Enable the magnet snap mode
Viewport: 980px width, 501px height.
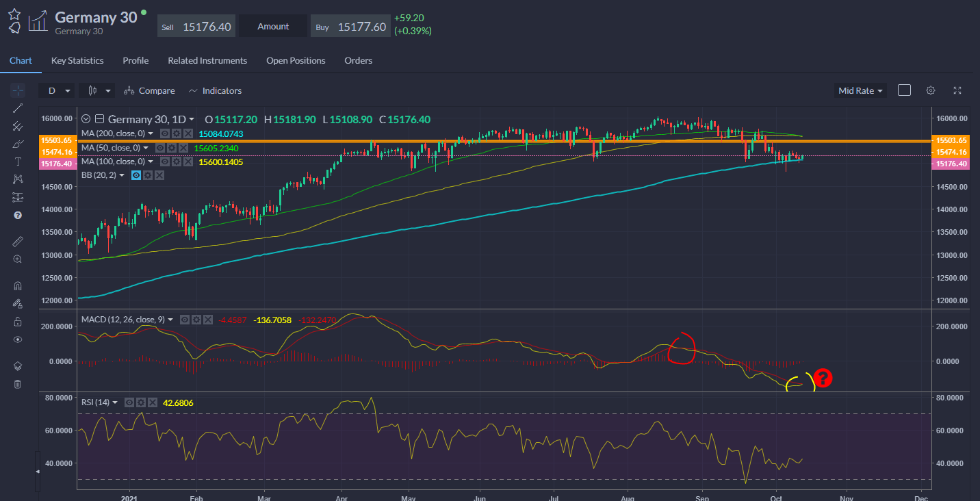pyautogui.click(x=18, y=286)
